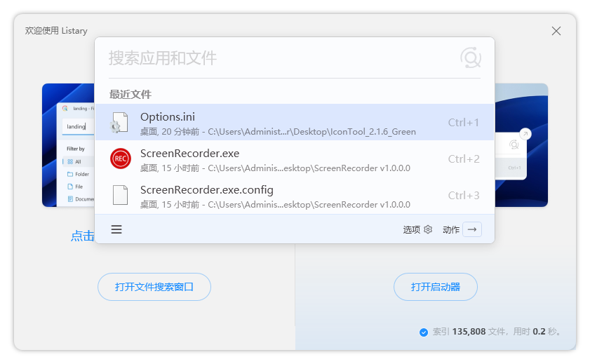Click the red REC ScreenRecorder icon
This screenshot has height=364, width=590.
[x=121, y=159]
